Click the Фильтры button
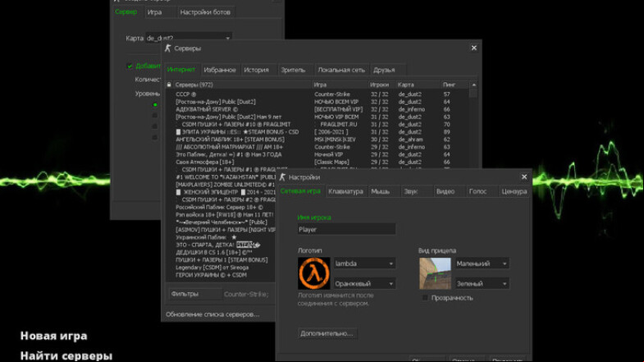The image size is (644, 362). [x=194, y=294]
